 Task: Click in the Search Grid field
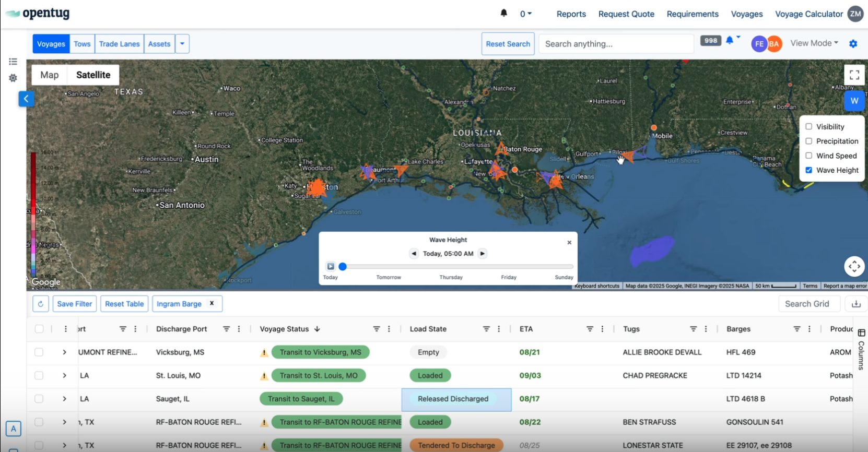(809, 304)
